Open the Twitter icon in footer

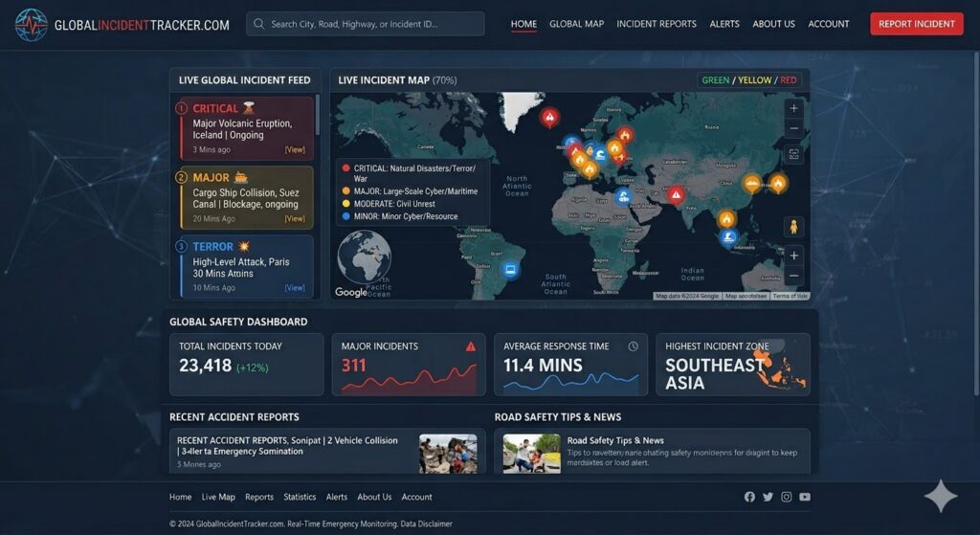768,497
